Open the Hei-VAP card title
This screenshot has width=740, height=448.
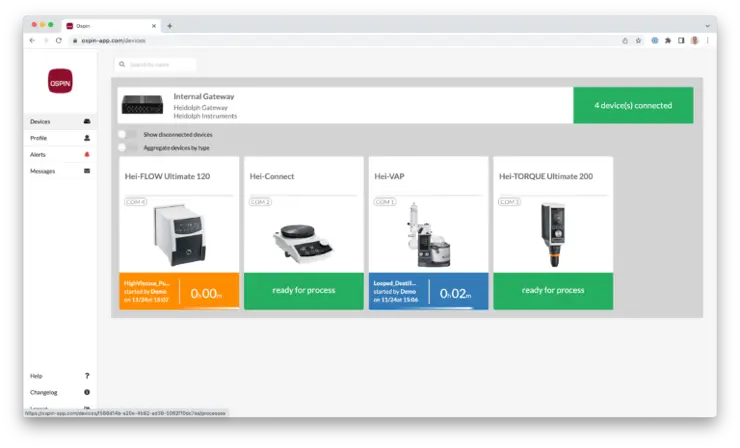tap(389, 177)
